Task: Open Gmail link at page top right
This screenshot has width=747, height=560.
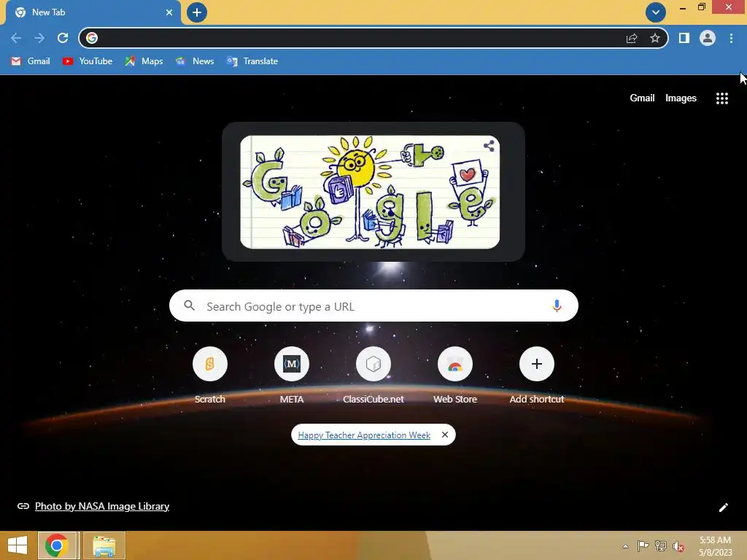Action: tap(642, 98)
